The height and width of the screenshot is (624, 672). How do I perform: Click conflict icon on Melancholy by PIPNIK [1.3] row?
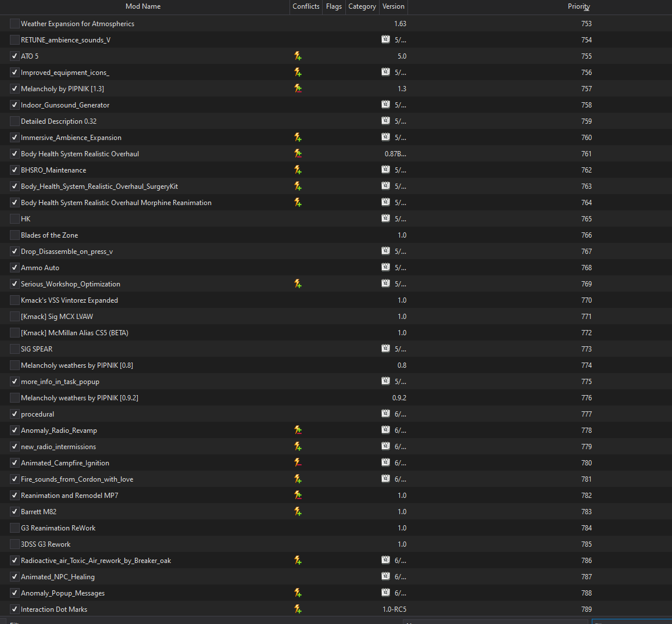[298, 89]
